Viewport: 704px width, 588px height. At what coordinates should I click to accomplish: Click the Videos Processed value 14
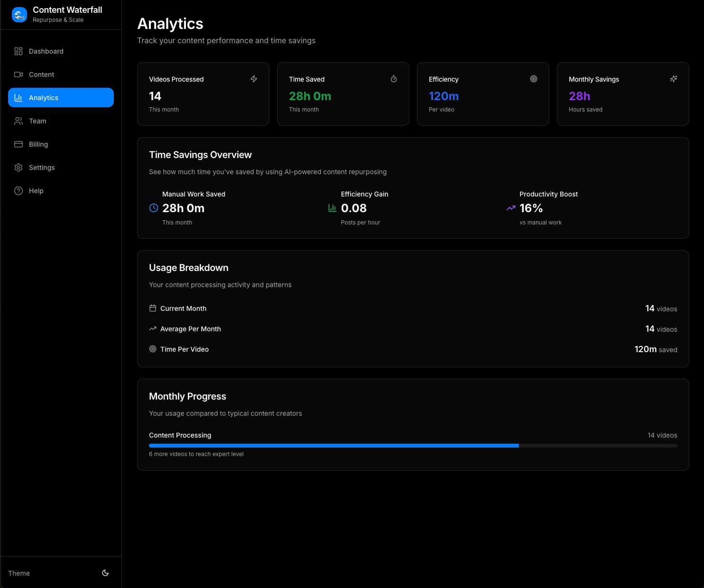(155, 96)
